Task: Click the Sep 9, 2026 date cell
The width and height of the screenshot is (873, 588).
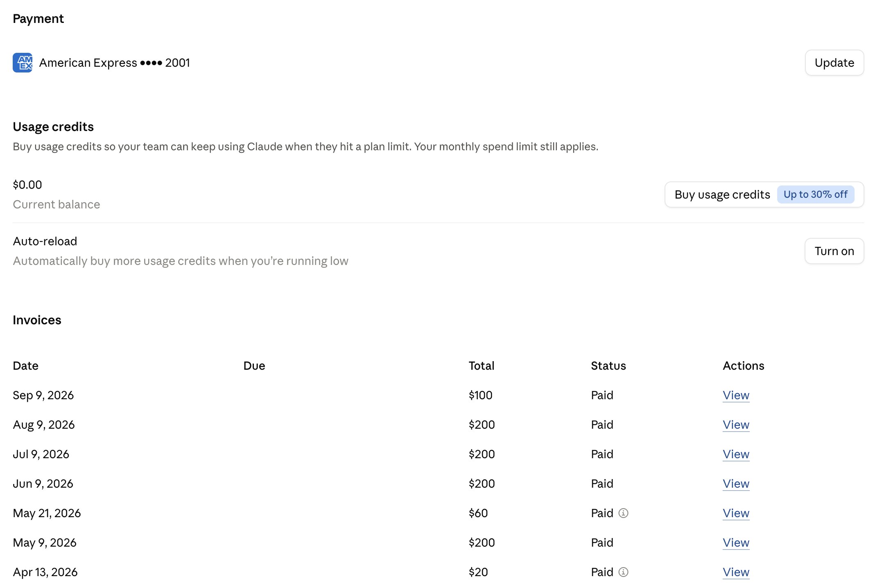Action: [x=43, y=395]
